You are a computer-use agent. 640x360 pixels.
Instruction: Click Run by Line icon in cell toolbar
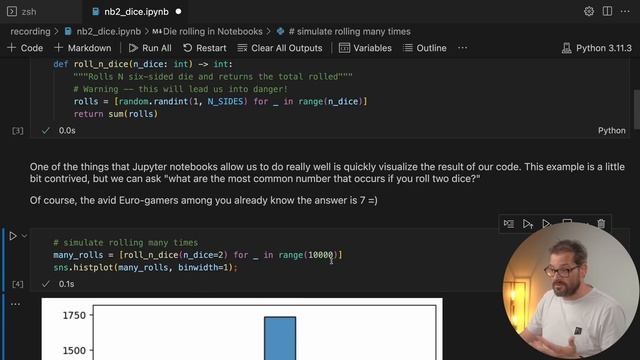509,224
